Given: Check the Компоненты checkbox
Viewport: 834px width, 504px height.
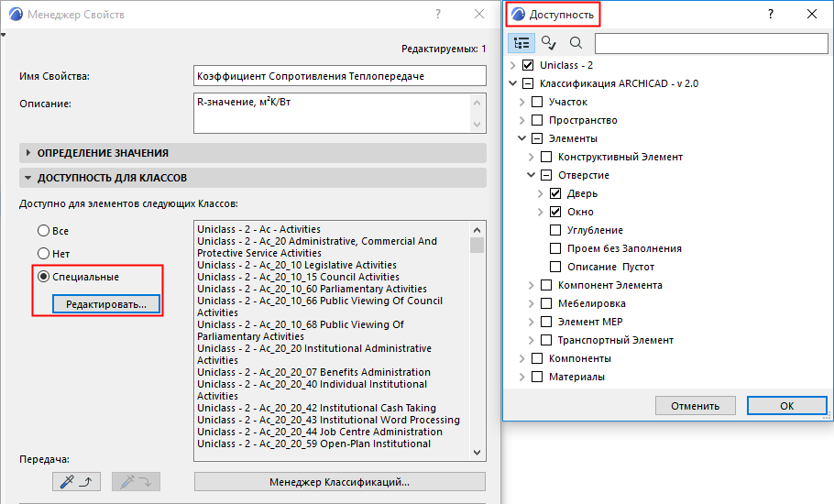Looking at the screenshot, I should point(537,358).
